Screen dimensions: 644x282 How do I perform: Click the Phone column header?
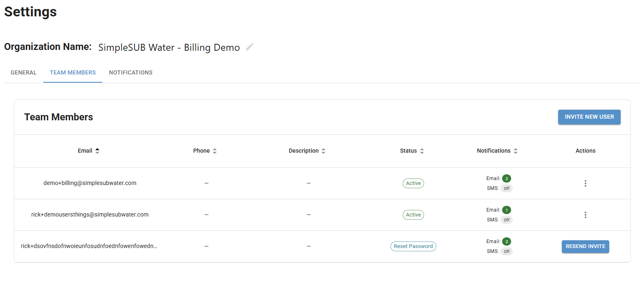[x=202, y=151]
